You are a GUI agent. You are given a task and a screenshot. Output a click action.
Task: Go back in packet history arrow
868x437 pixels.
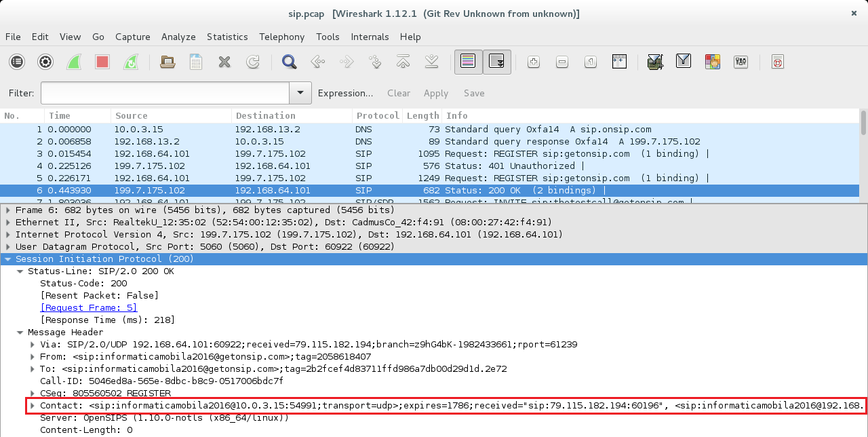(x=318, y=62)
